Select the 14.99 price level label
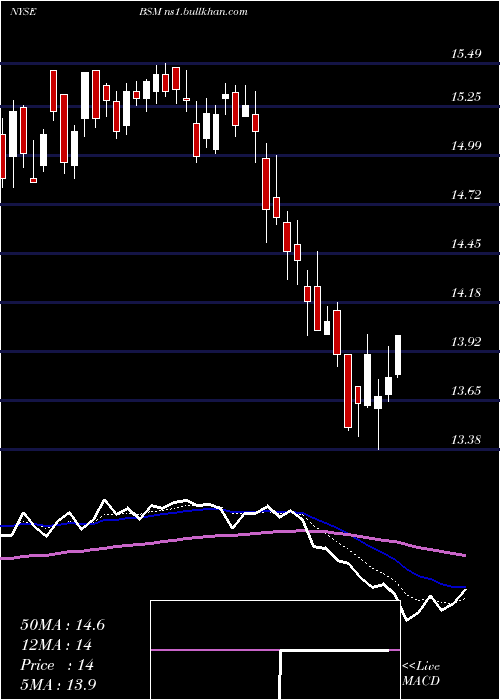This screenshot has width=500, height=700. pos(466,146)
